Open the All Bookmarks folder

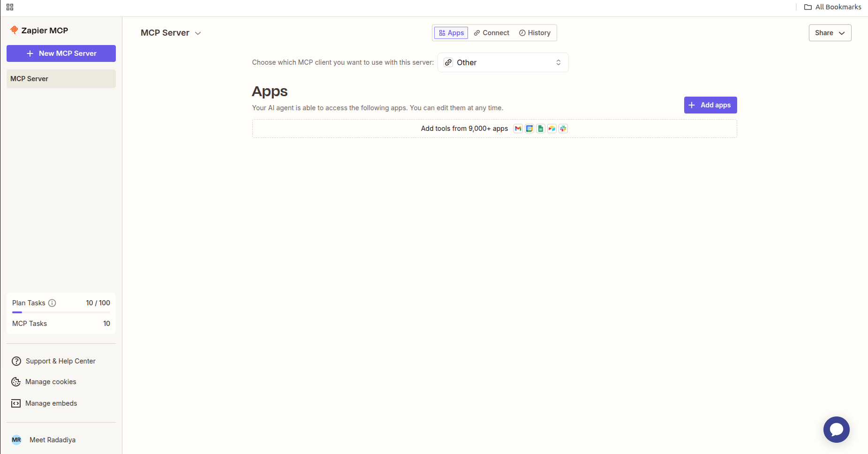pos(833,7)
